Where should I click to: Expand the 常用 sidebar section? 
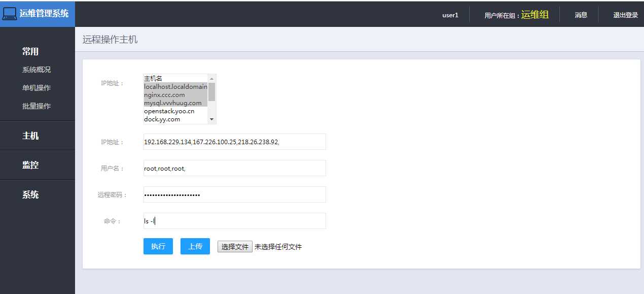click(30, 52)
